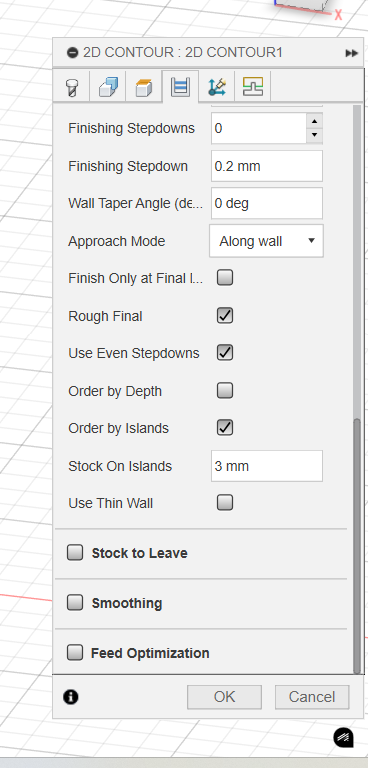Toggle the Order by Depth checkbox
This screenshot has height=768, width=368.
225,391
